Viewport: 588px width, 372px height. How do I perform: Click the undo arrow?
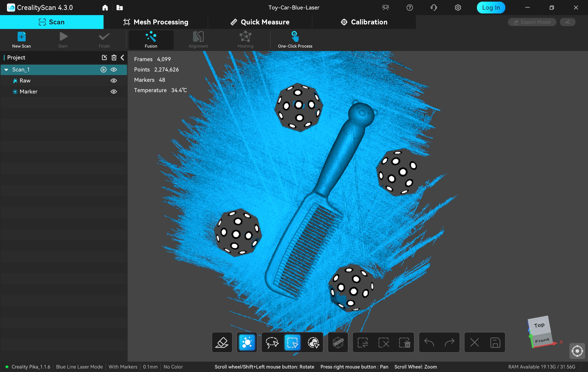[429, 342]
